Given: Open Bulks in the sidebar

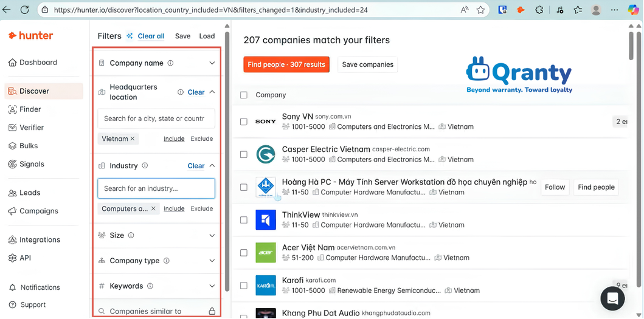Looking at the screenshot, I should pos(23,146).
